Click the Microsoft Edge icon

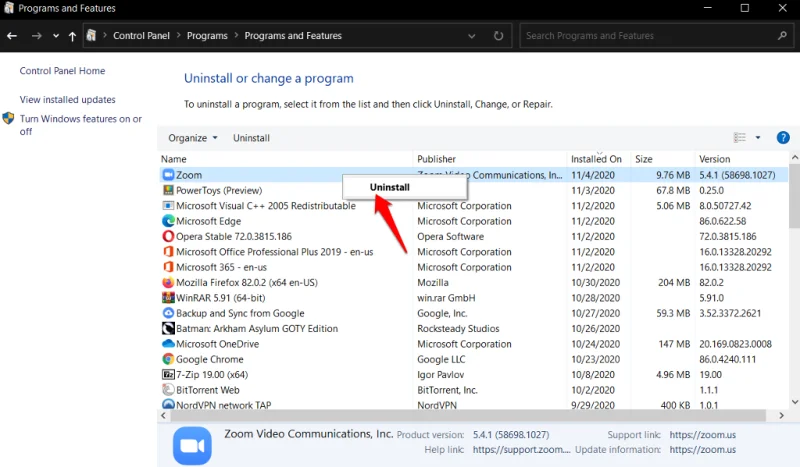pyautogui.click(x=168, y=220)
